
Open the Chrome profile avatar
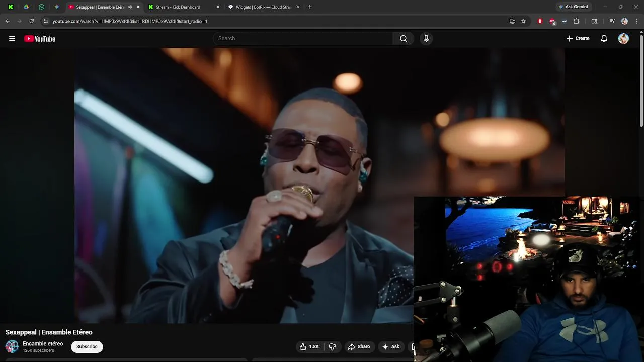pos(624,21)
